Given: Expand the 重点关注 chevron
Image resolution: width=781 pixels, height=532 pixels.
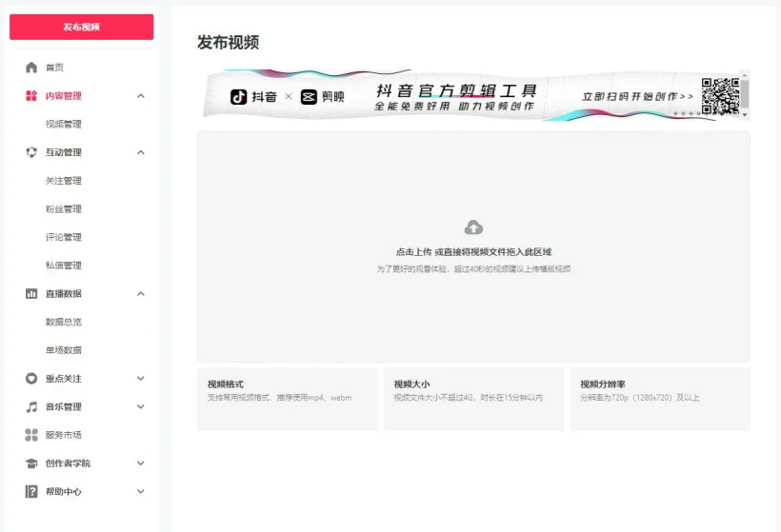Looking at the screenshot, I should pos(141,379).
